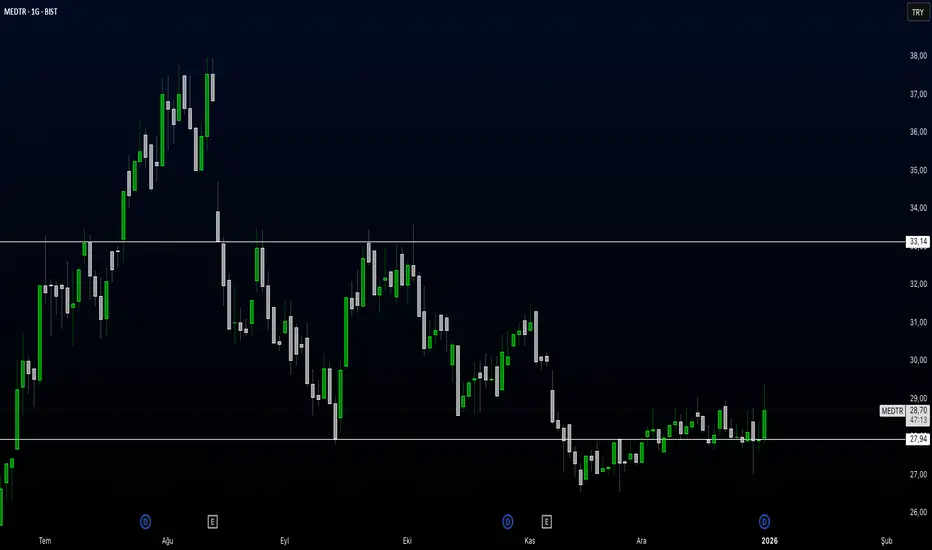Open the earnings E marker after Kas
Viewport: 932px width, 550px height.
(x=546, y=522)
